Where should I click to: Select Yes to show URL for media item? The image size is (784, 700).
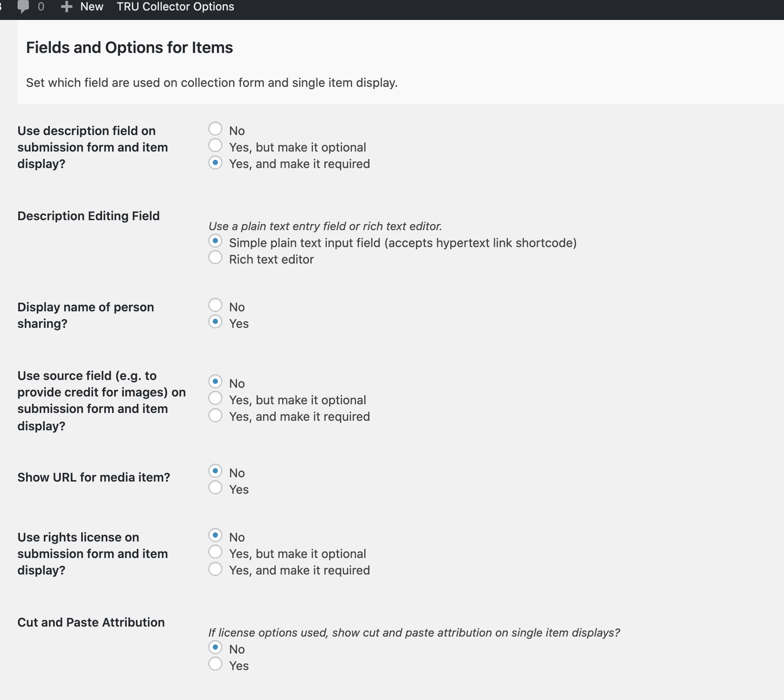[215, 488]
